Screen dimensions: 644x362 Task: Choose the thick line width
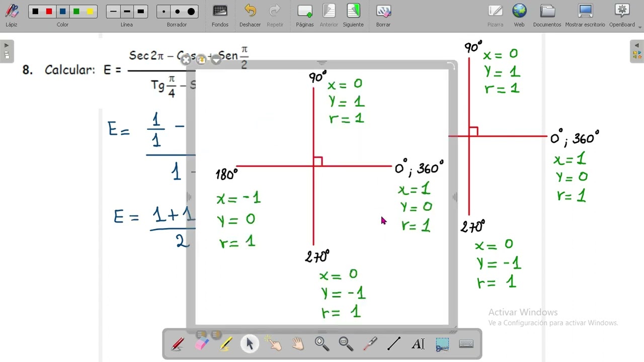pyautogui.click(x=140, y=12)
